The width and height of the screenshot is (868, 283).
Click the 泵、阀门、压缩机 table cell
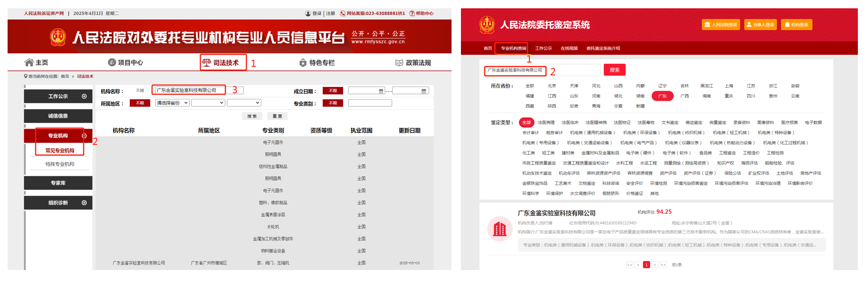[273, 263]
